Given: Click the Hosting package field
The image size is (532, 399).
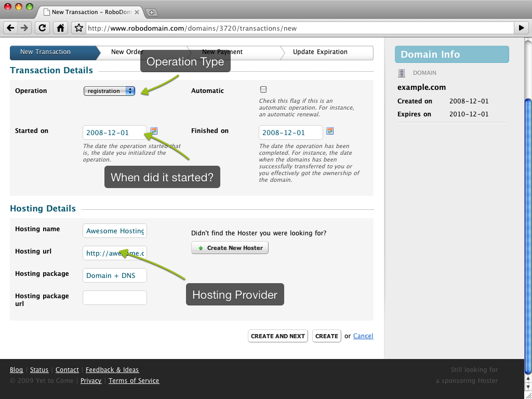Looking at the screenshot, I should 115,275.
